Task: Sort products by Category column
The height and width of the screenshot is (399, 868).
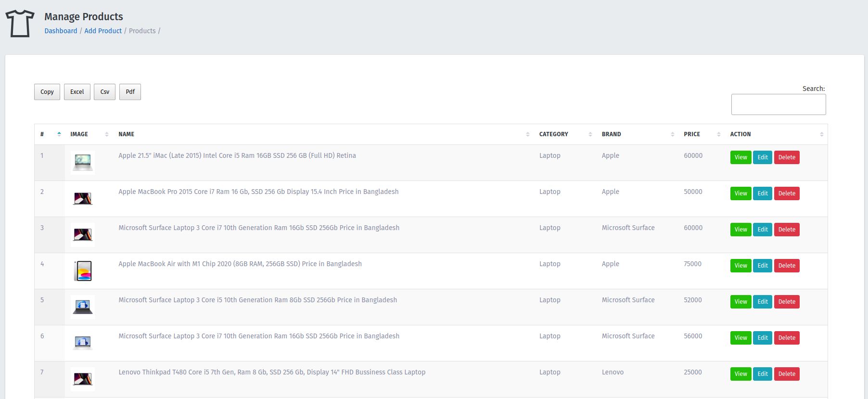Action: [590, 134]
